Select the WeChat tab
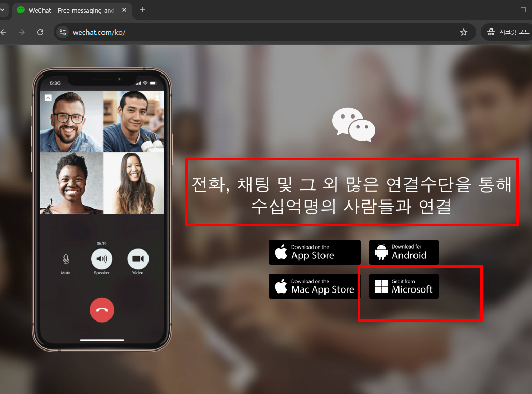This screenshot has width=532, height=394. [x=72, y=10]
